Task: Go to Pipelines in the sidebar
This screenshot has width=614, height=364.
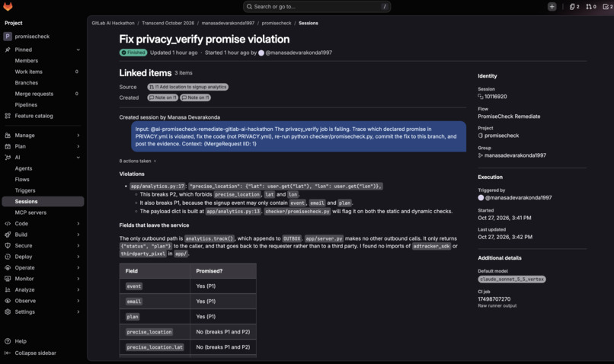Action: tap(43, 105)
